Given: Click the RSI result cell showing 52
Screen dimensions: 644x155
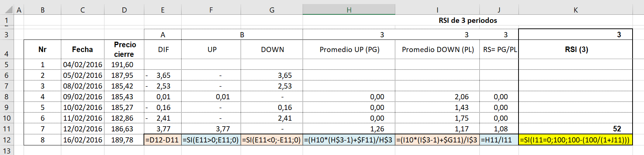Looking at the screenshot, I should 575,129.
